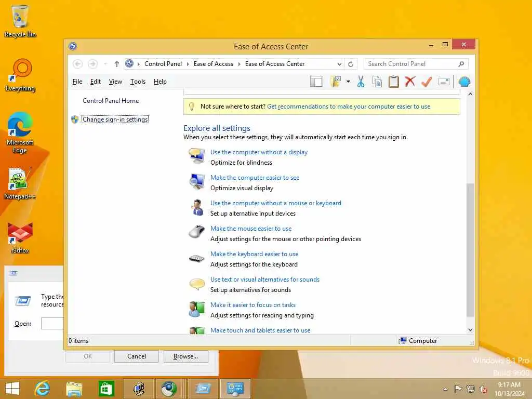The width and height of the screenshot is (532, 399).
Task: Open Make it easier to focus on tasks
Action: pos(253,305)
